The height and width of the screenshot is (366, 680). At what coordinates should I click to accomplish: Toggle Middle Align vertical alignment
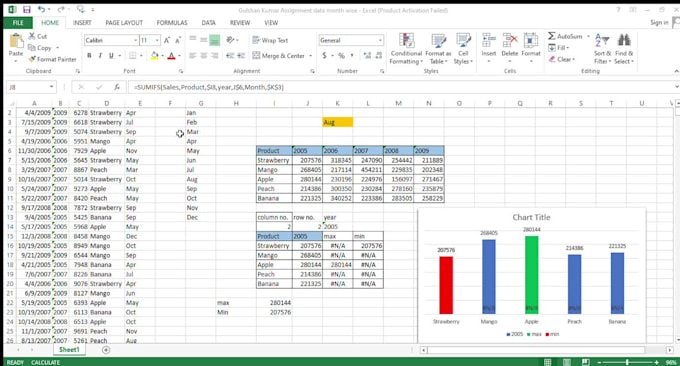(204, 40)
